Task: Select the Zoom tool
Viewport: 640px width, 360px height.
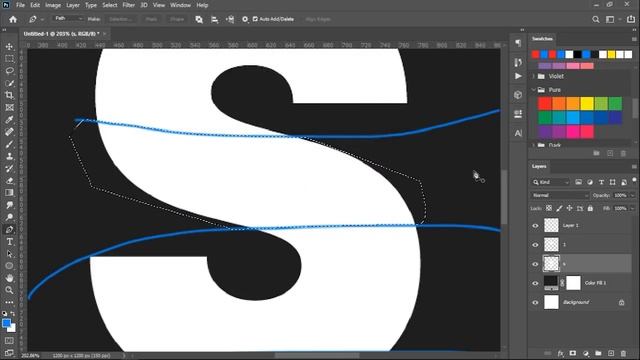Action: click(x=9, y=290)
